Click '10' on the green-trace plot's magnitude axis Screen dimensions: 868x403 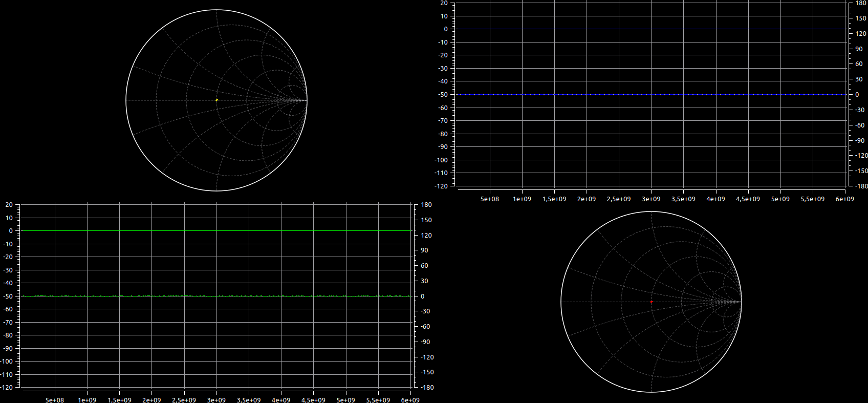(x=9, y=218)
